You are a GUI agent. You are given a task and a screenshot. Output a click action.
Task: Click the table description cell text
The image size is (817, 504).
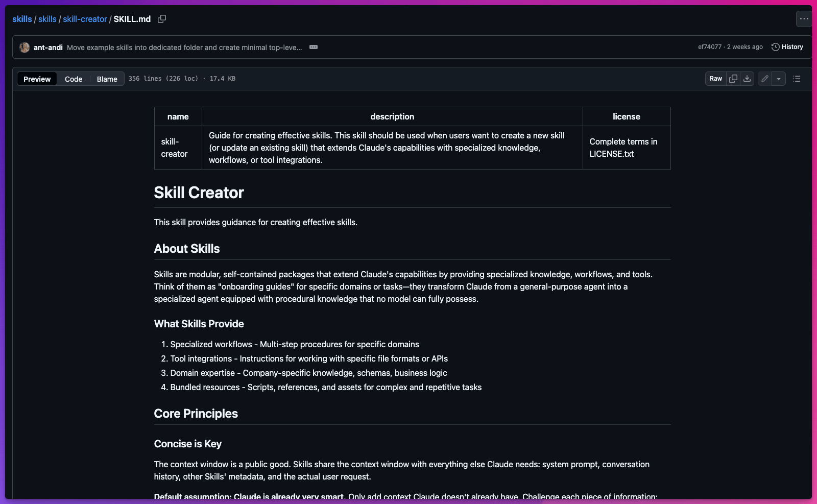[387, 148]
